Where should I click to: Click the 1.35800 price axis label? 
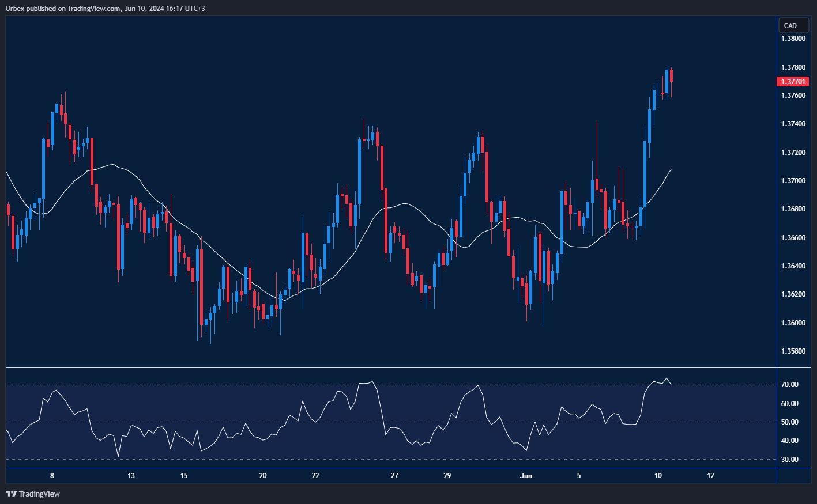point(793,351)
